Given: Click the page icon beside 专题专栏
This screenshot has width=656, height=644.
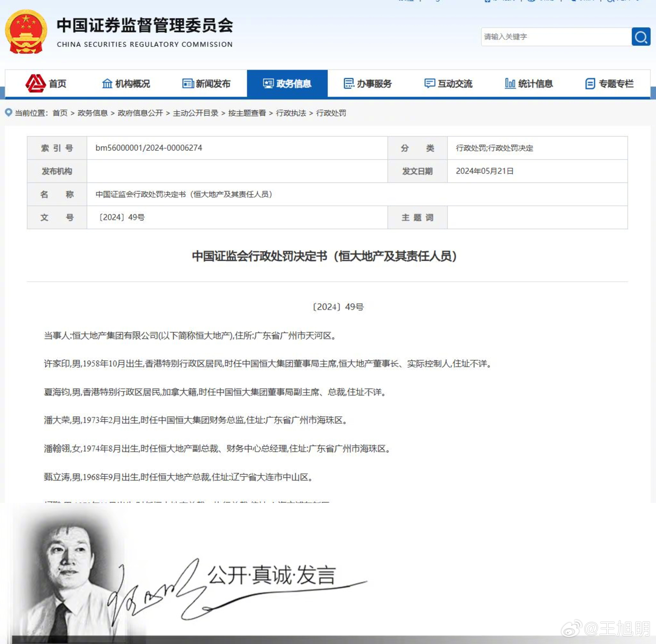Looking at the screenshot, I should (x=590, y=84).
